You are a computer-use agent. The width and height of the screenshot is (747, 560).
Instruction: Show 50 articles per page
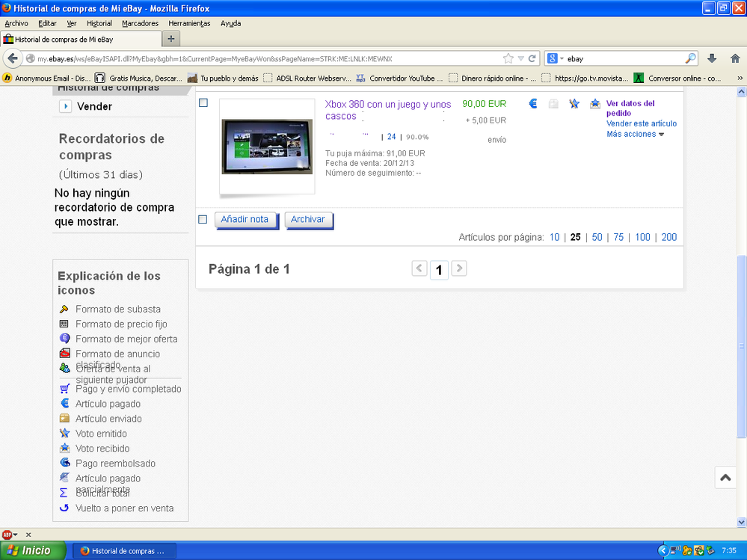click(x=597, y=237)
